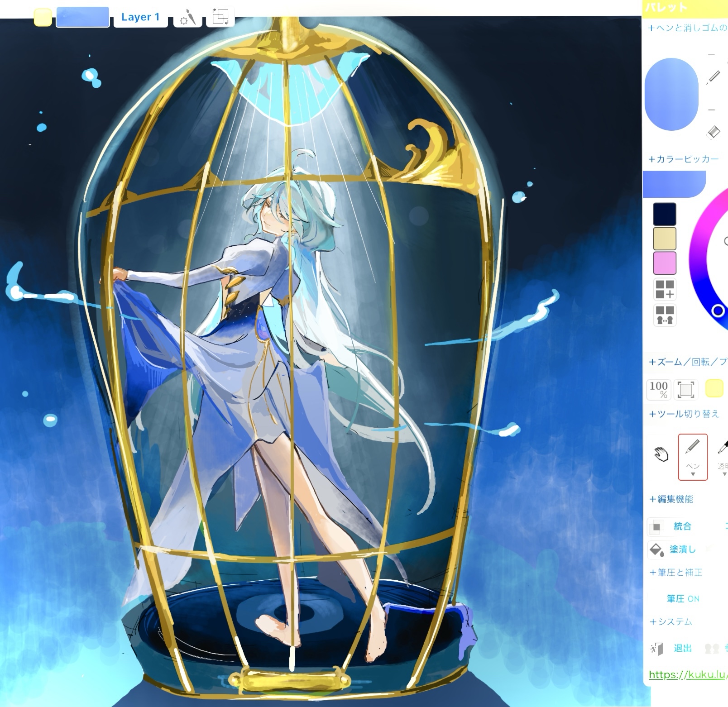Open the kuku.lu link
The image size is (728, 707).
(686, 675)
